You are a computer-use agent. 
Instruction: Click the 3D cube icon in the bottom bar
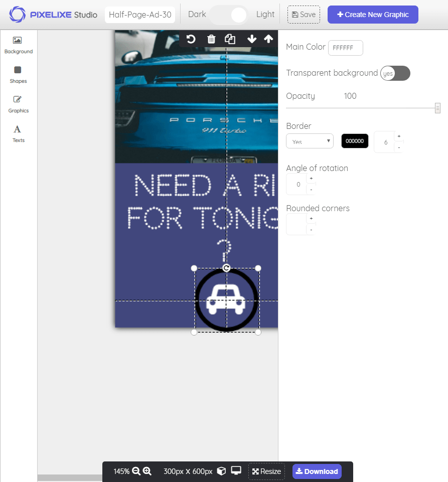coord(221,471)
